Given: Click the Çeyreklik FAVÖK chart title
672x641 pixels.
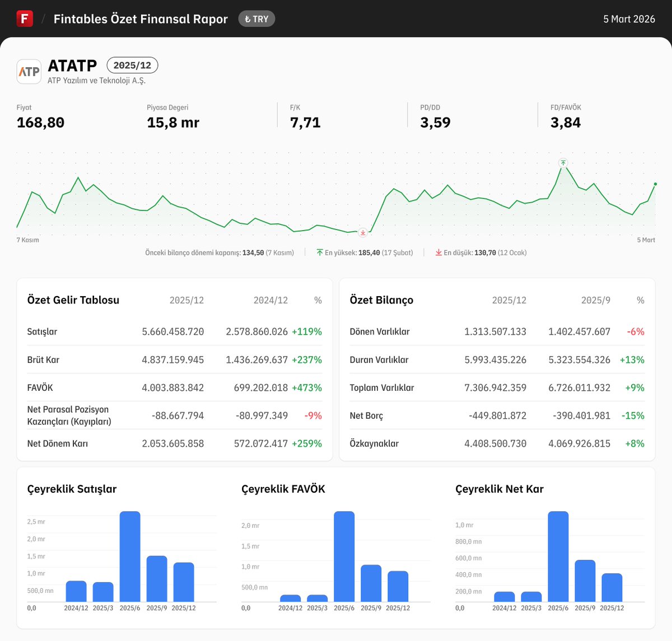Looking at the screenshot, I should tap(283, 489).
